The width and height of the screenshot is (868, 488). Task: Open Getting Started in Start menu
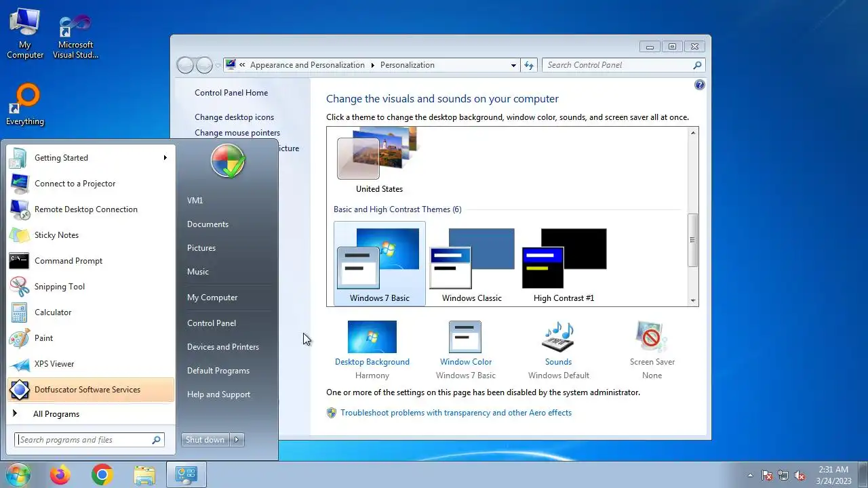tap(90, 158)
